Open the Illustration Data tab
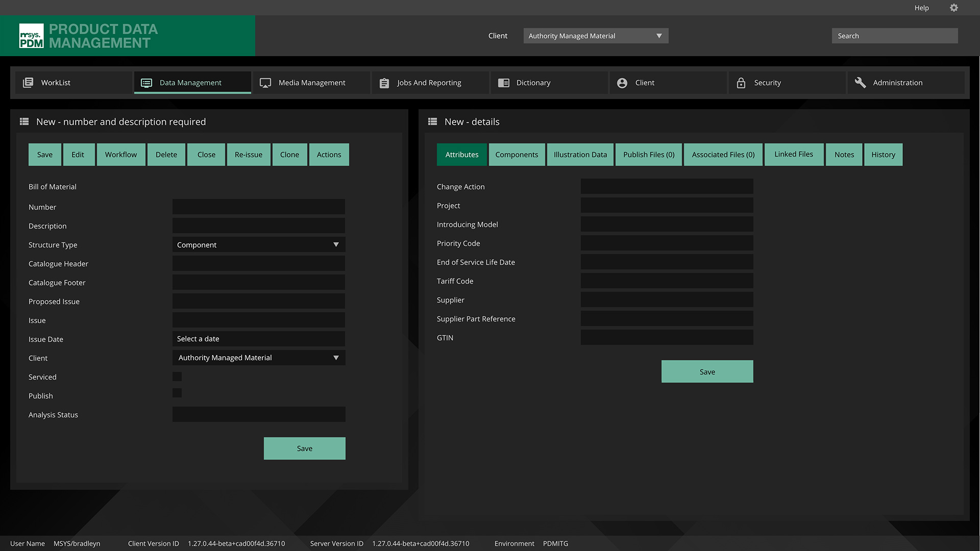The width and height of the screenshot is (980, 551). pos(580,155)
